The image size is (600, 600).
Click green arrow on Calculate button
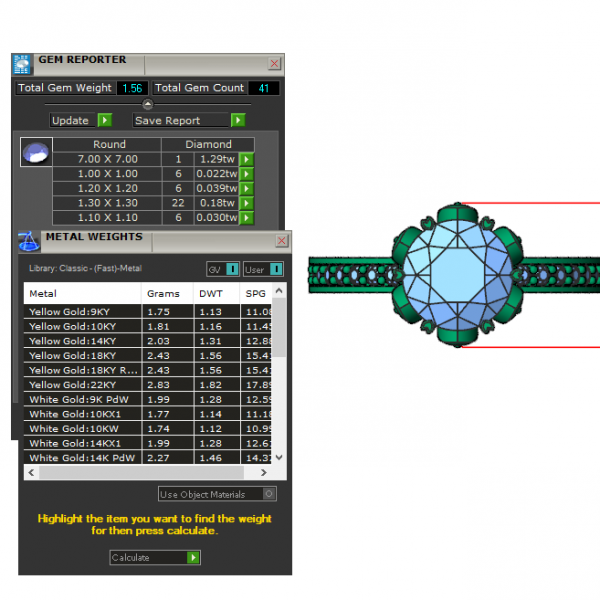point(193,557)
